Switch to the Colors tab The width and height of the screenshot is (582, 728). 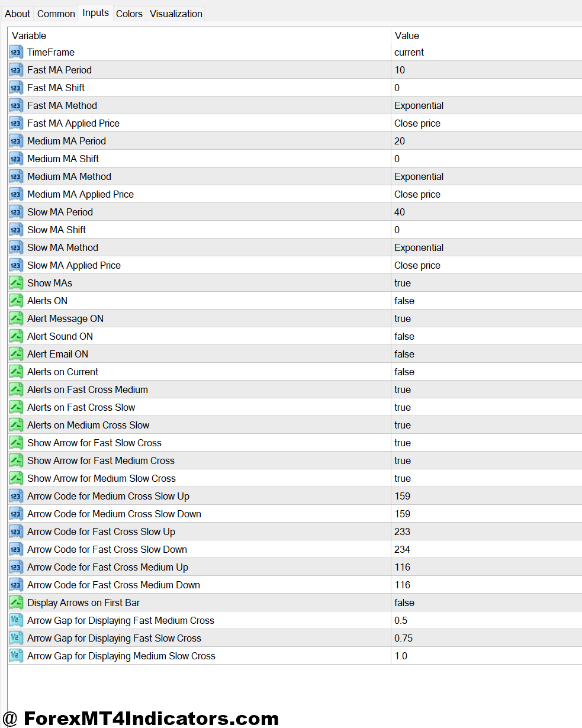click(129, 12)
